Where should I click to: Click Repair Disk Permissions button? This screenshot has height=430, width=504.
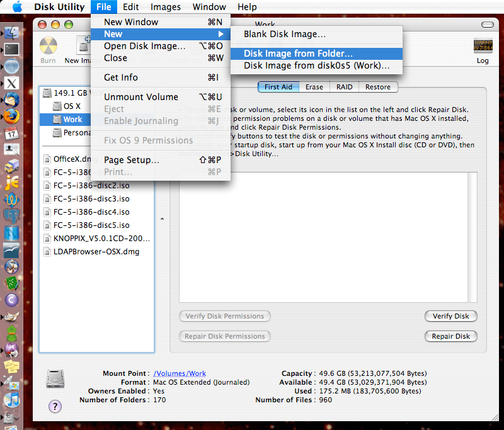[225, 336]
